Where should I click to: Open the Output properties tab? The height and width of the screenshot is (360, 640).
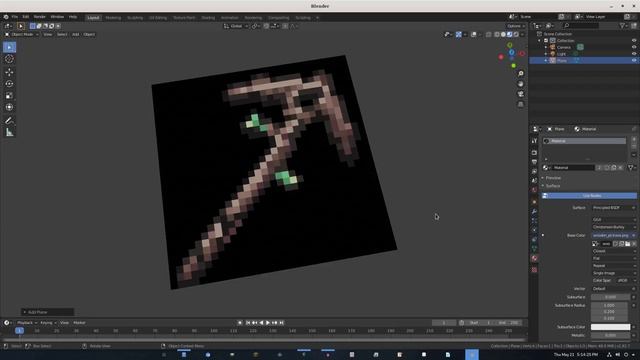[x=534, y=162]
